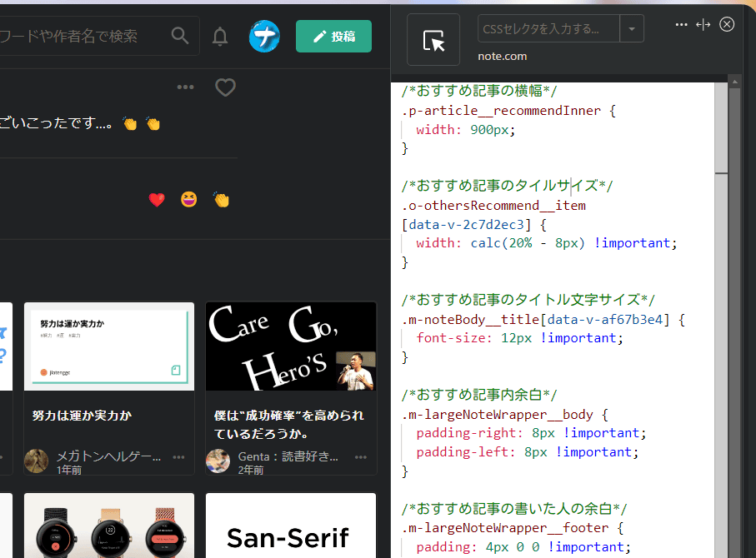Click the editor scrollbar up arrow

click(x=734, y=82)
